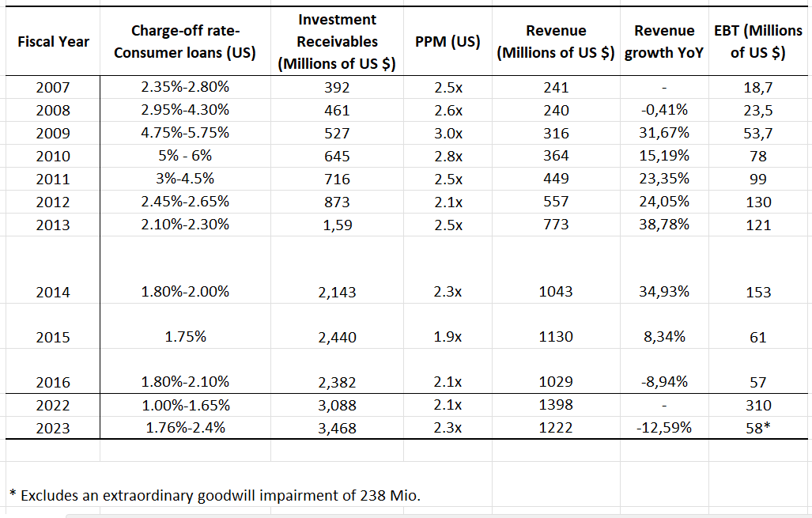Select the revenue growth 38,78% for 2013
The height and width of the screenshot is (518, 812).
tap(664, 225)
